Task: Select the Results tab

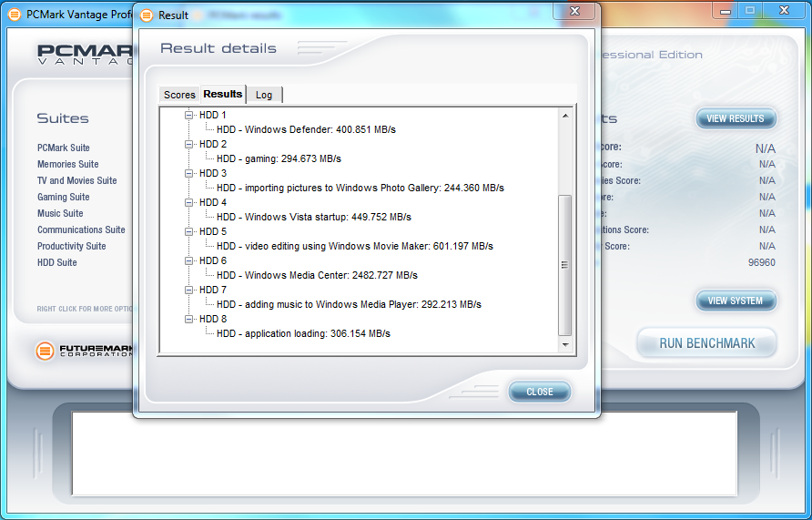Action: 223,94
